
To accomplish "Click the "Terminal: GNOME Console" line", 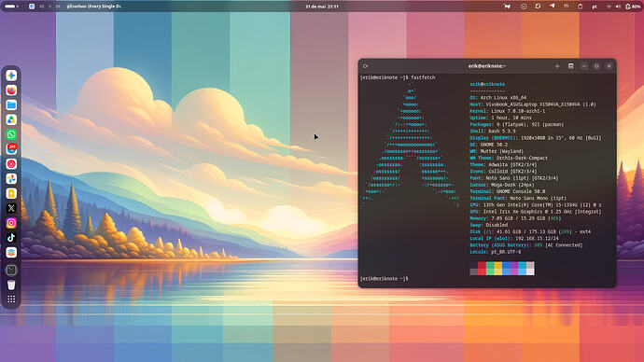I will [507, 191].
